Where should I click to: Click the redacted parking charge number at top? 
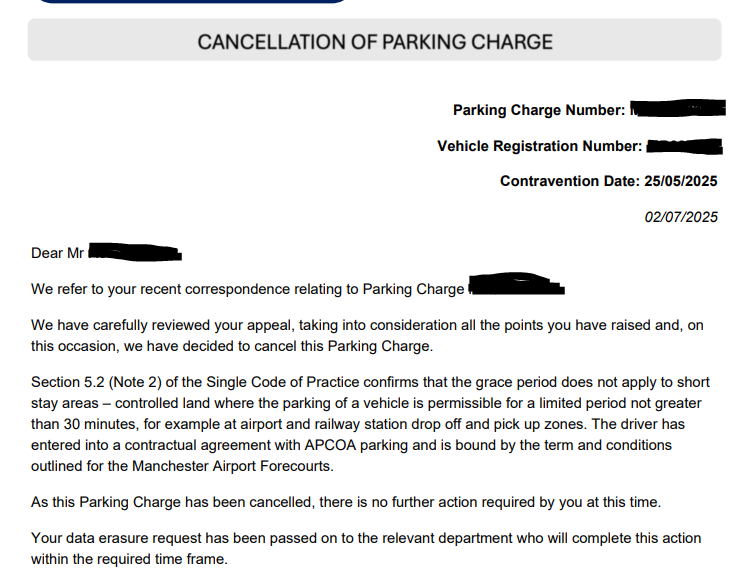677,108
